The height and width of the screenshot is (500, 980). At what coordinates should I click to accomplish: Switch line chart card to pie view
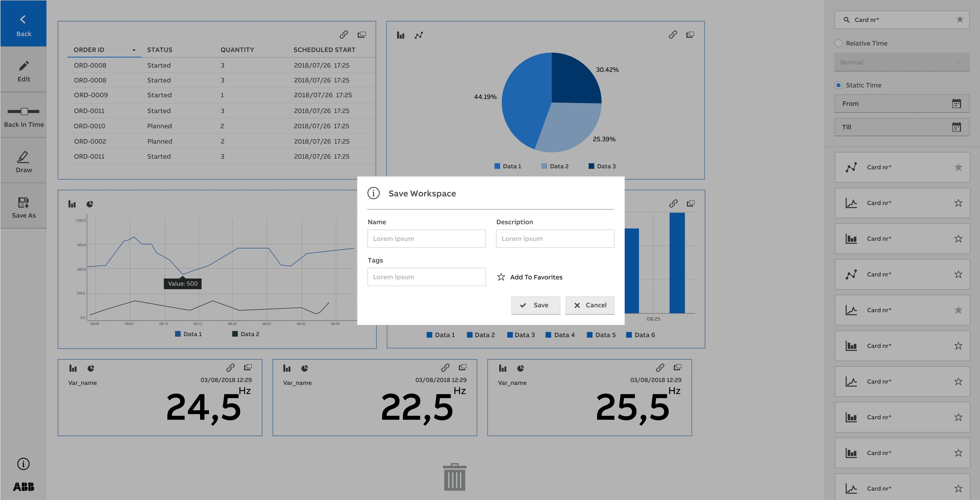[90, 204]
